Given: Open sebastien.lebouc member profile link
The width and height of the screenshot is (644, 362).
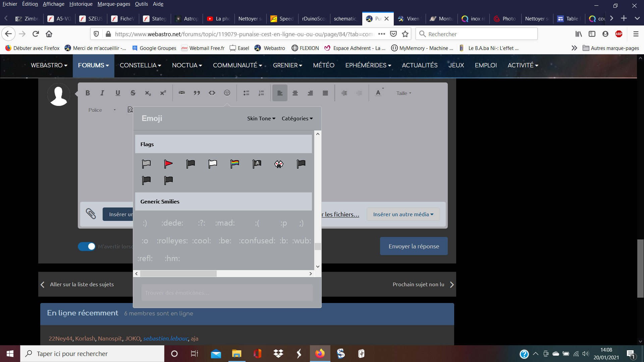Looking at the screenshot, I should (166, 339).
